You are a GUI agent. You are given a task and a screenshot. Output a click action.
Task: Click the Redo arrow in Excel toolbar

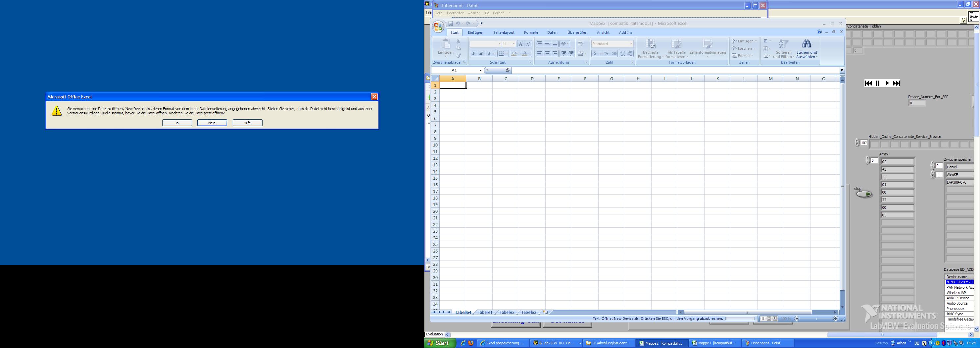[468, 24]
